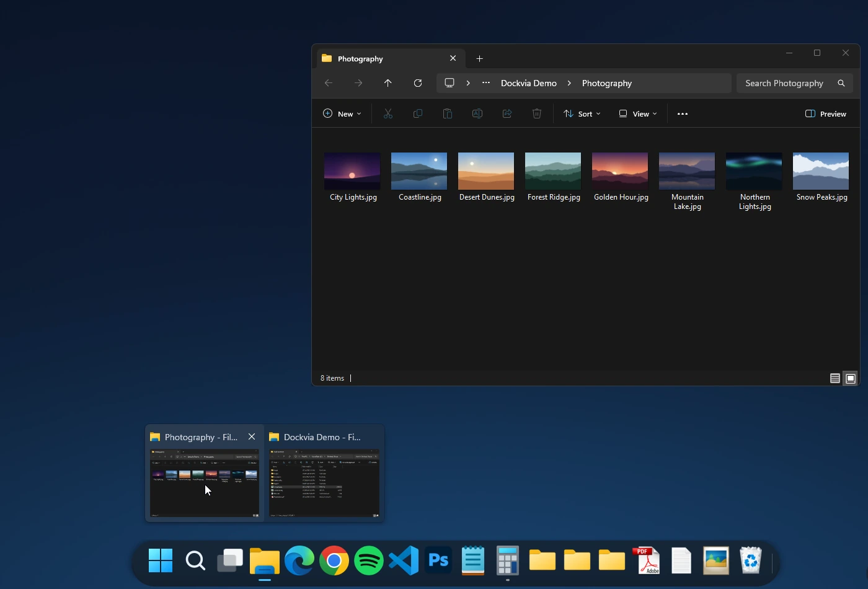This screenshot has width=868, height=589.
Task: Open the picture image dock icon
Action: 716,560
